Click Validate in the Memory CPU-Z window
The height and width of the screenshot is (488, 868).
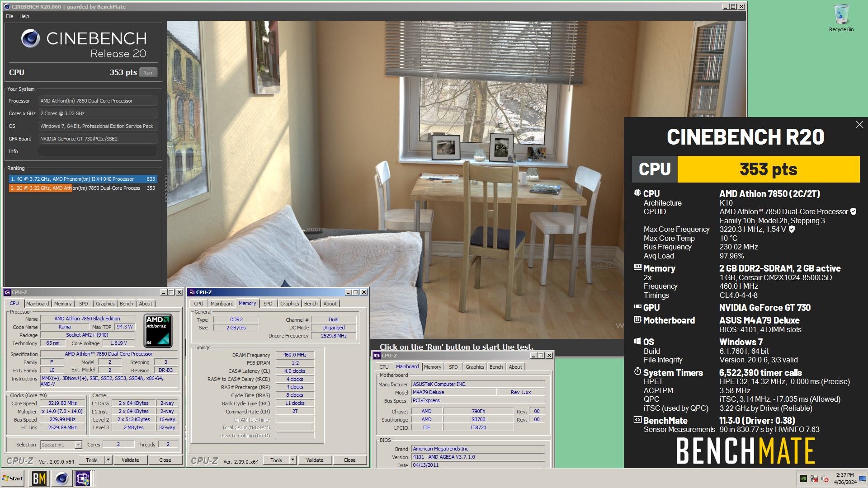[x=315, y=460]
